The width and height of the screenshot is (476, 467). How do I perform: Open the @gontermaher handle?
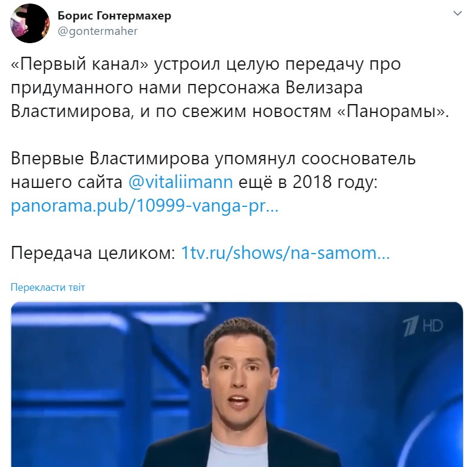pyautogui.click(x=98, y=31)
